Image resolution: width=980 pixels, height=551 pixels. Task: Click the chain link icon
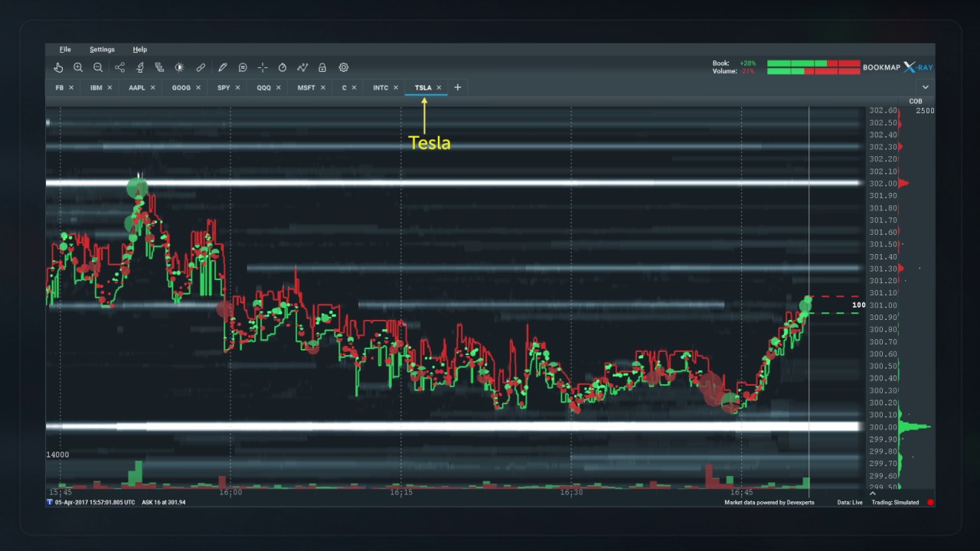(201, 67)
